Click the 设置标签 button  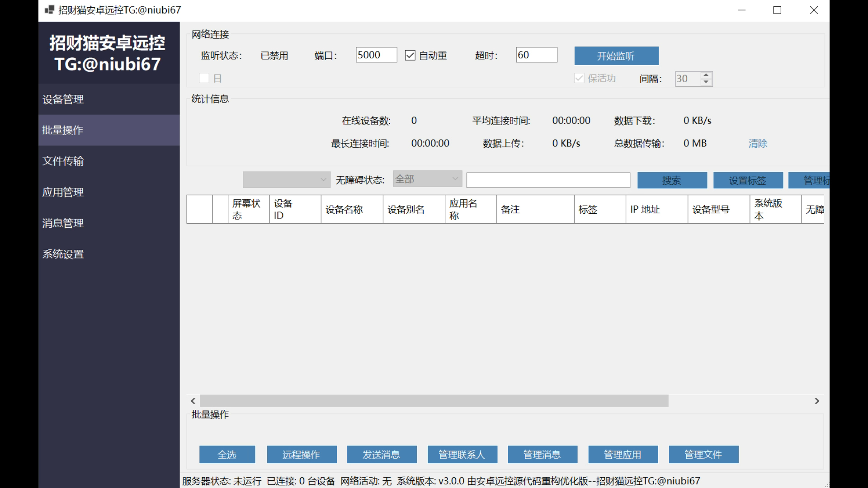point(748,180)
